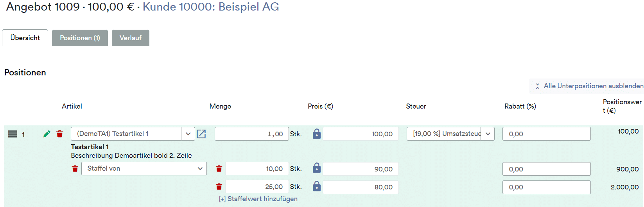Toggle price lock on 100,00 row
This screenshot has height=207, width=644.
(x=317, y=134)
